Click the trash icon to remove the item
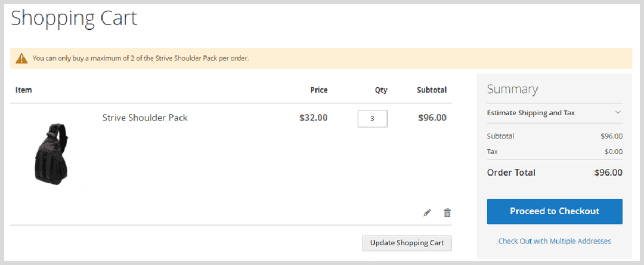The height and width of the screenshot is (265, 644). pos(447,212)
